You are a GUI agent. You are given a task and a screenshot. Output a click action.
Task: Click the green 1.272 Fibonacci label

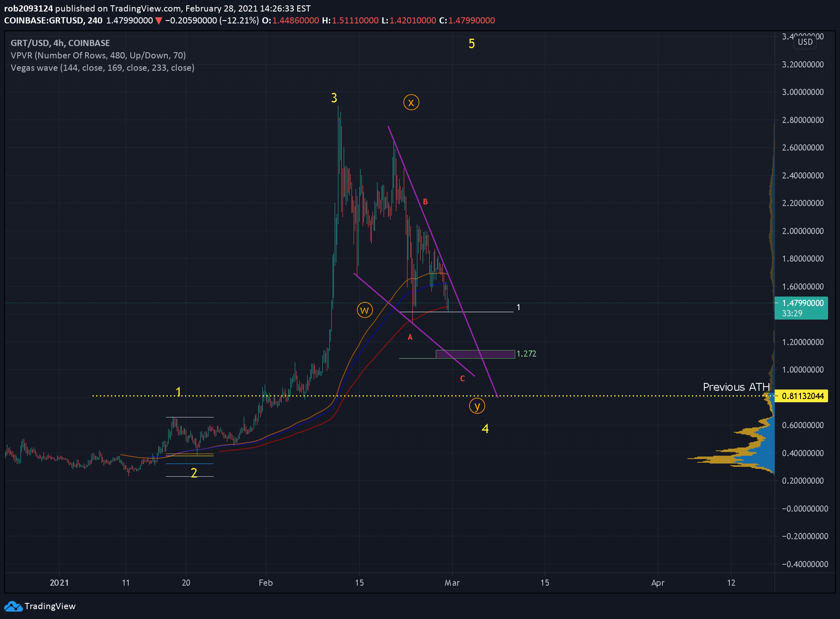point(526,354)
